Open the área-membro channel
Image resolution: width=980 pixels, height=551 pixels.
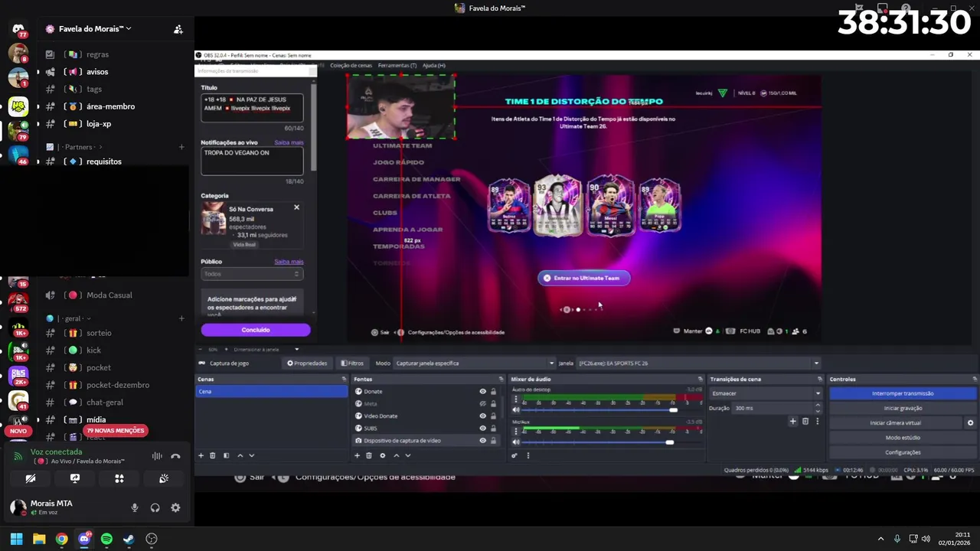tap(110, 106)
